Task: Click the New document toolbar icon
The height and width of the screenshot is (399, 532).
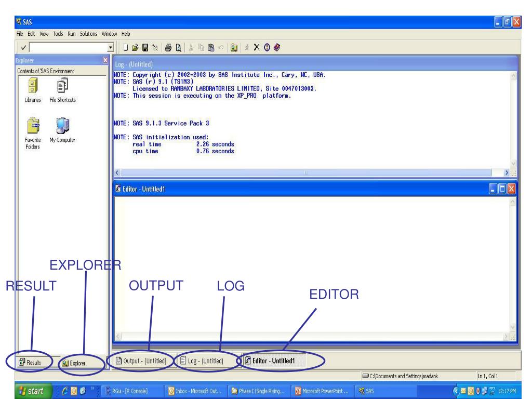Action: click(126, 47)
